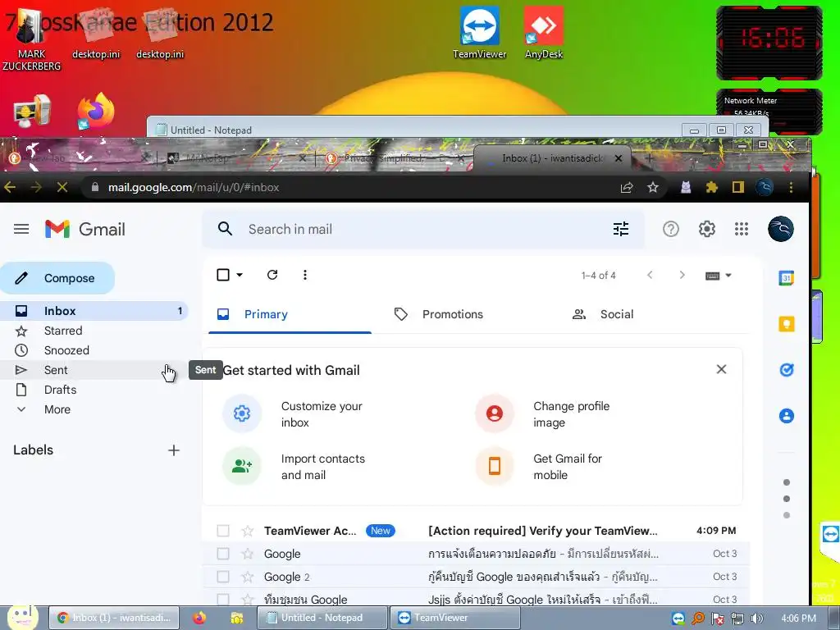Toggle Chrome side panel icon
Screen dimensions: 840x630
point(738,188)
